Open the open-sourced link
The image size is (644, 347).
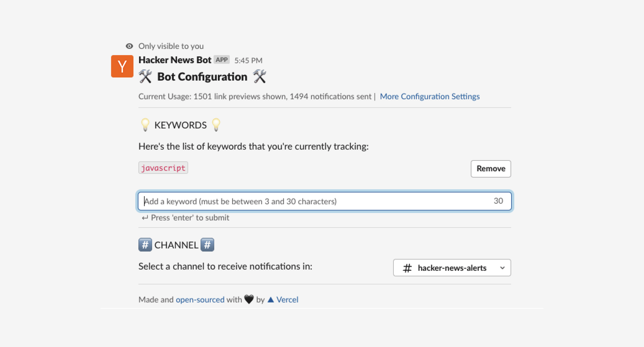tap(200, 300)
